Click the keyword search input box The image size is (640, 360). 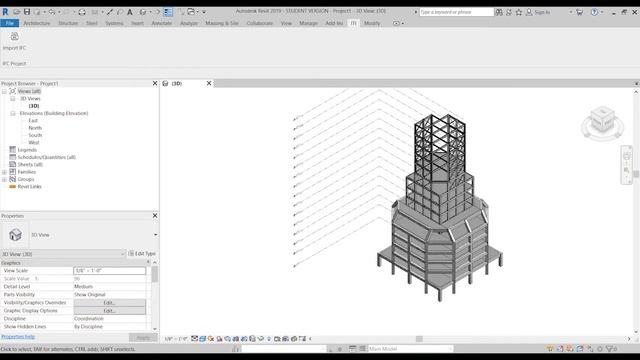pos(456,12)
